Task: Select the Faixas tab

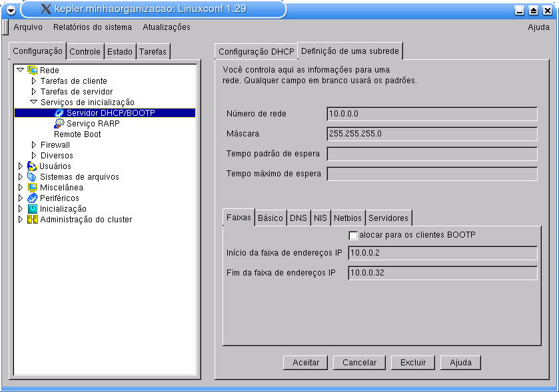Action: 239,217
